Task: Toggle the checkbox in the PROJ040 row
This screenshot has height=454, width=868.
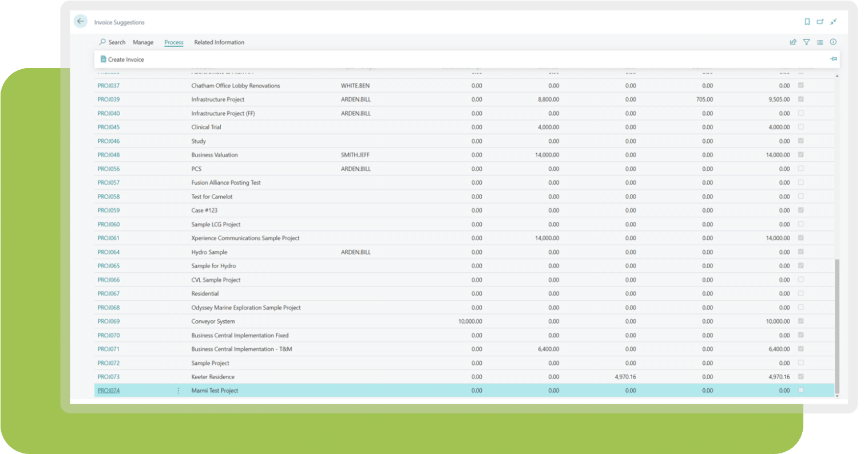Action: pyautogui.click(x=800, y=113)
